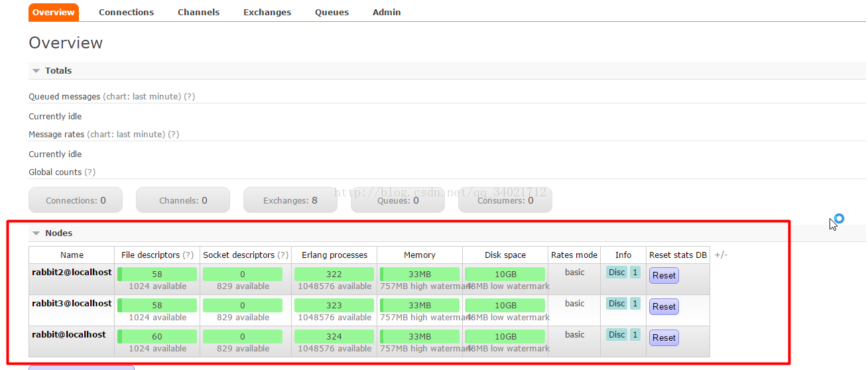Image resolution: width=868 pixels, height=370 pixels.
Task: Open the Admin tab
Action: point(387,12)
